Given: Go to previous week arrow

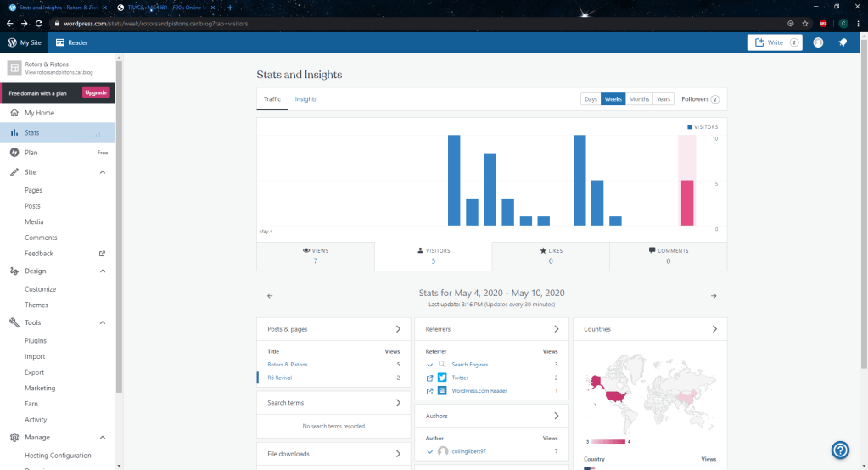Looking at the screenshot, I should coord(270,296).
